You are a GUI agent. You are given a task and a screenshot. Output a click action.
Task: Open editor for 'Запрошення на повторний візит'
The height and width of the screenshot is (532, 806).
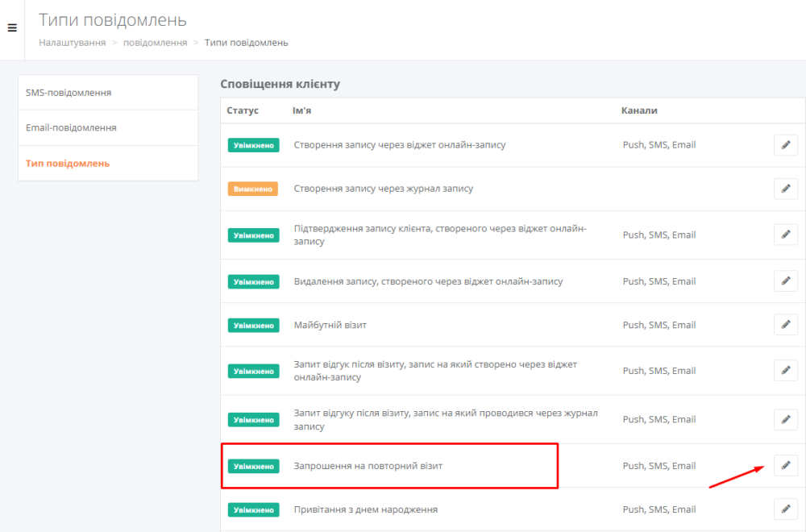click(x=785, y=466)
